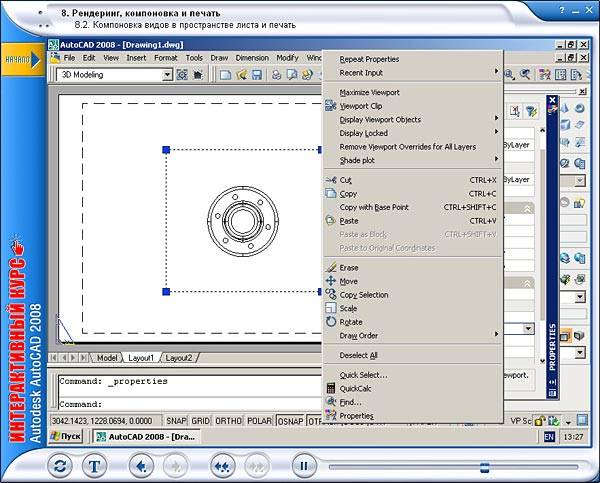Click the Cone solid icon on dashboard
This screenshot has height=483, width=600.
565,108
